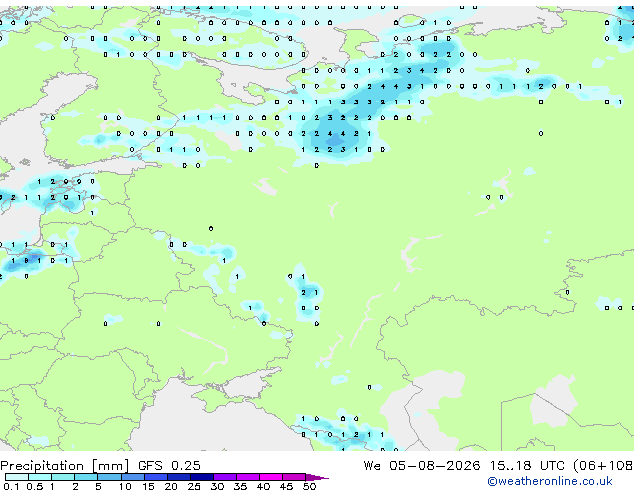The image size is (634, 490).
Task: Click the legend label "20"
Action: (171, 486)
